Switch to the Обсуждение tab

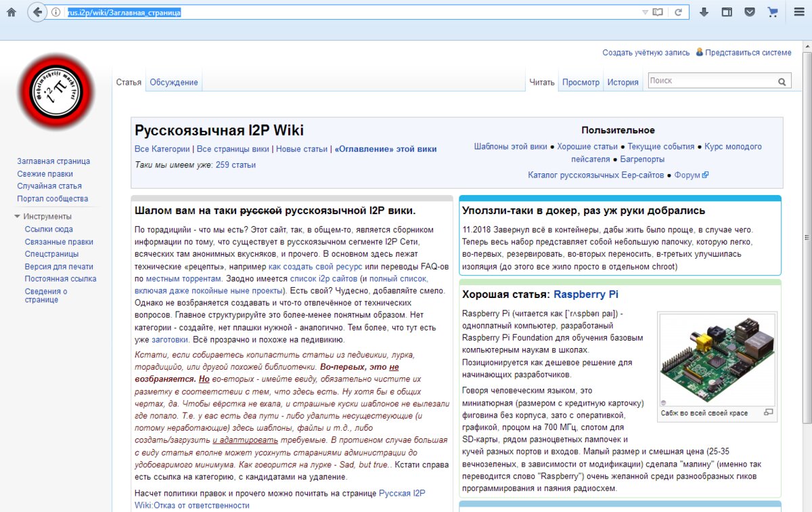174,83
